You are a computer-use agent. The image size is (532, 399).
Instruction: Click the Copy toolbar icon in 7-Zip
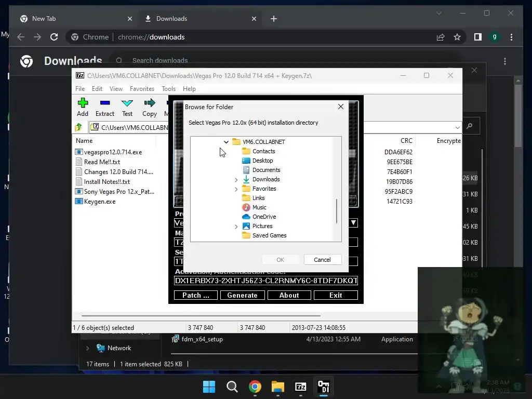(x=150, y=103)
